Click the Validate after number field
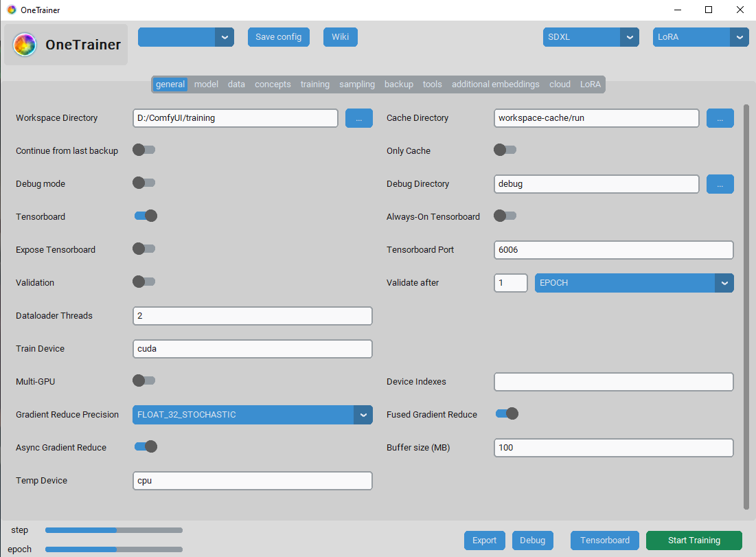Image resolution: width=756 pixels, height=557 pixels. coord(511,283)
